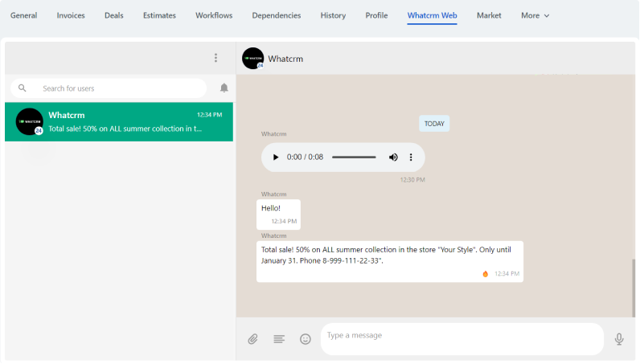This screenshot has height=364, width=640.
Task: Open message templates icon beside attachment
Action: [279, 339]
